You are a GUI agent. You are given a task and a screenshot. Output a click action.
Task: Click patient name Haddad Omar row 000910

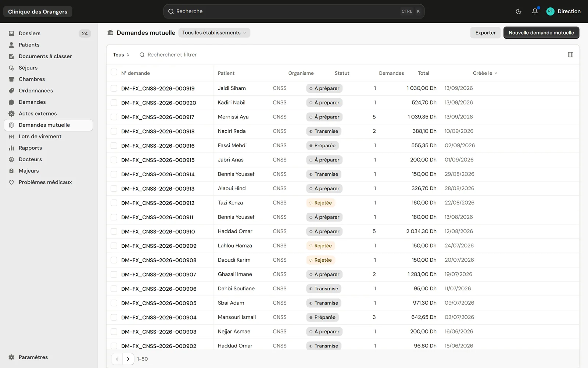235,231
